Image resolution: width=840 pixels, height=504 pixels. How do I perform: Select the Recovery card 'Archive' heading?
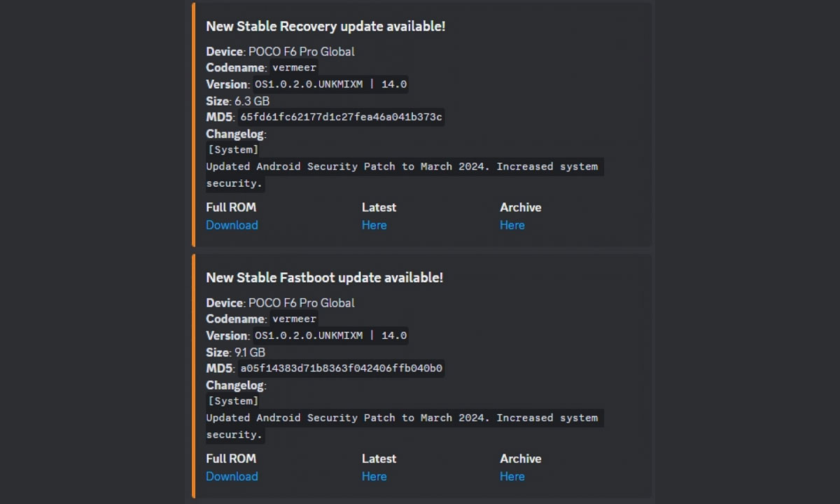point(521,207)
